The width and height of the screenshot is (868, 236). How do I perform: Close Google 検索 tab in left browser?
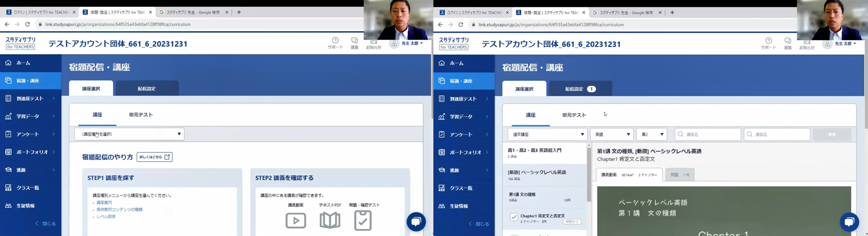pyautogui.click(x=226, y=12)
